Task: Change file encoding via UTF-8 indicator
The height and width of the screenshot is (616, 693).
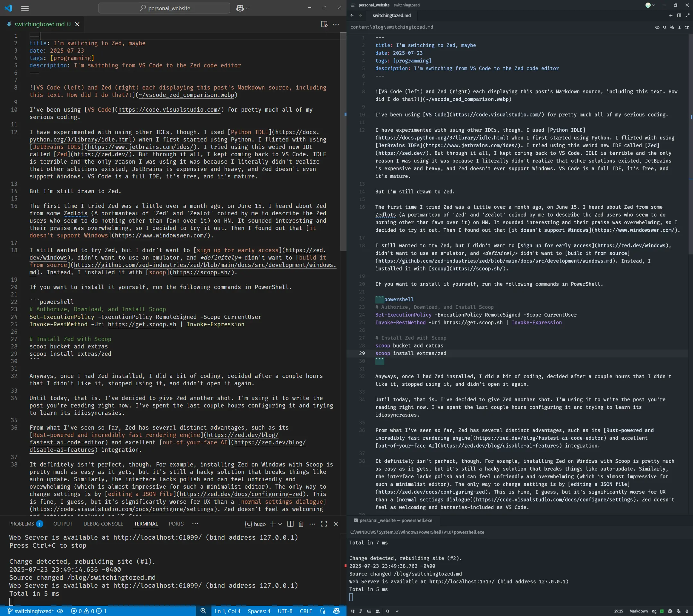Action: (285, 611)
